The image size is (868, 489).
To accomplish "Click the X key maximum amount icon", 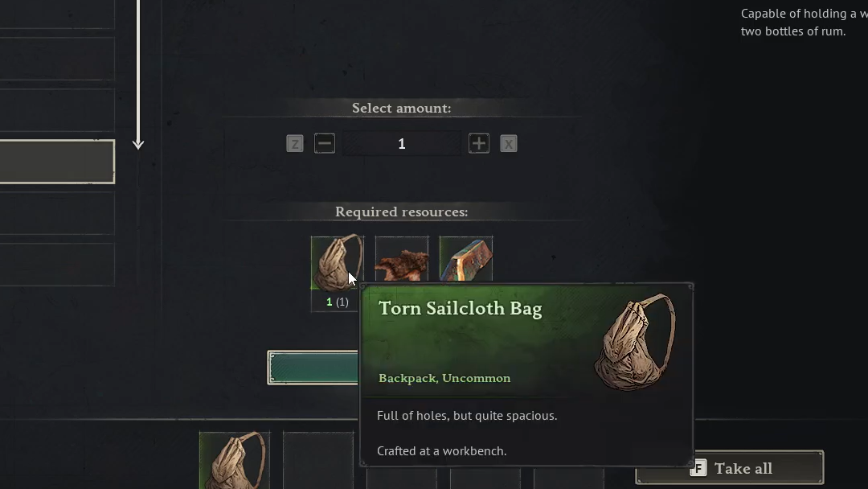I will (508, 144).
